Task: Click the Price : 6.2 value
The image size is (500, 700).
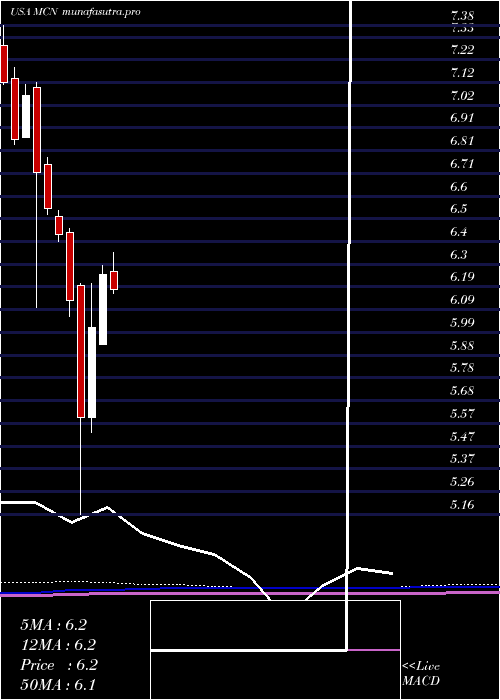Action: tap(59, 665)
